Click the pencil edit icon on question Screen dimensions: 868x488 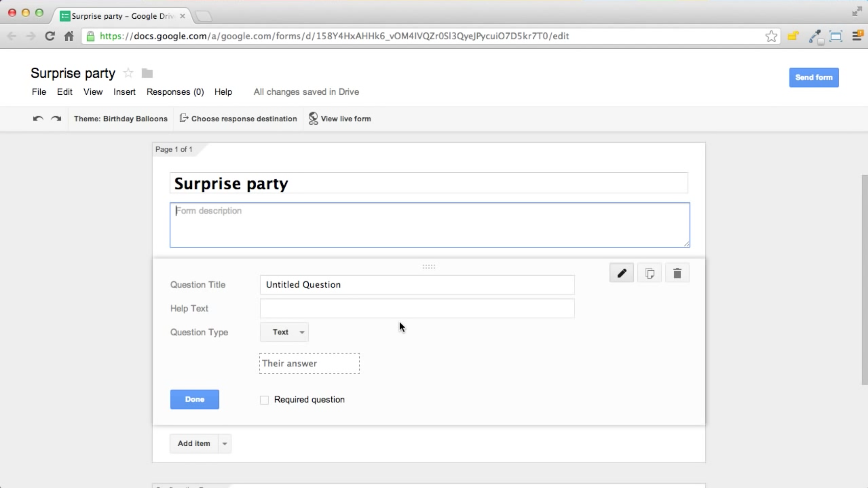tap(621, 273)
